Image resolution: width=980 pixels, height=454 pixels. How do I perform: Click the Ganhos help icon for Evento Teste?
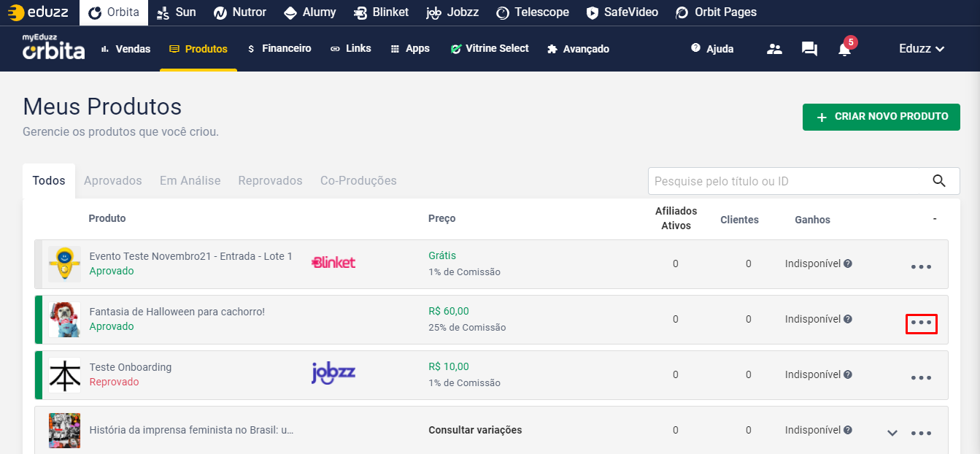tap(848, 263)
